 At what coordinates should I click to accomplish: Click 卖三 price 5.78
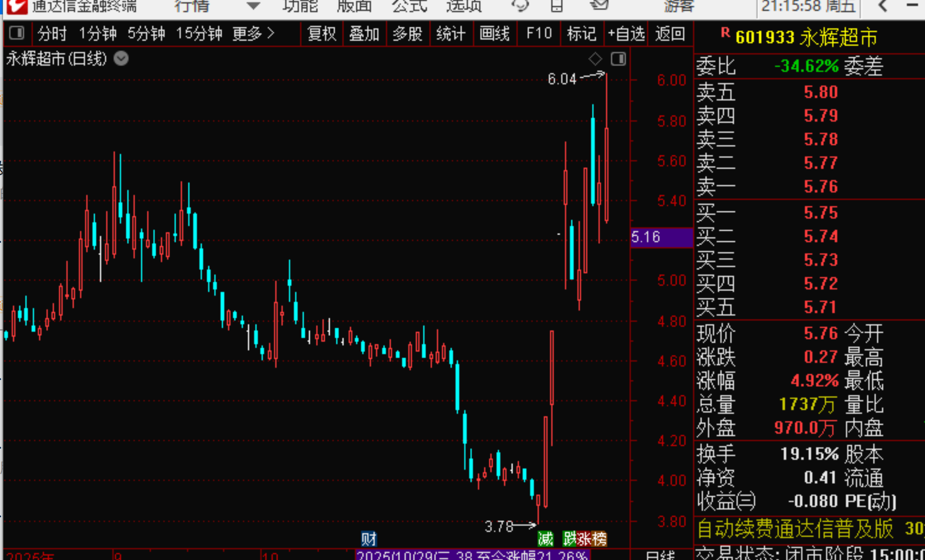point(821,139)
